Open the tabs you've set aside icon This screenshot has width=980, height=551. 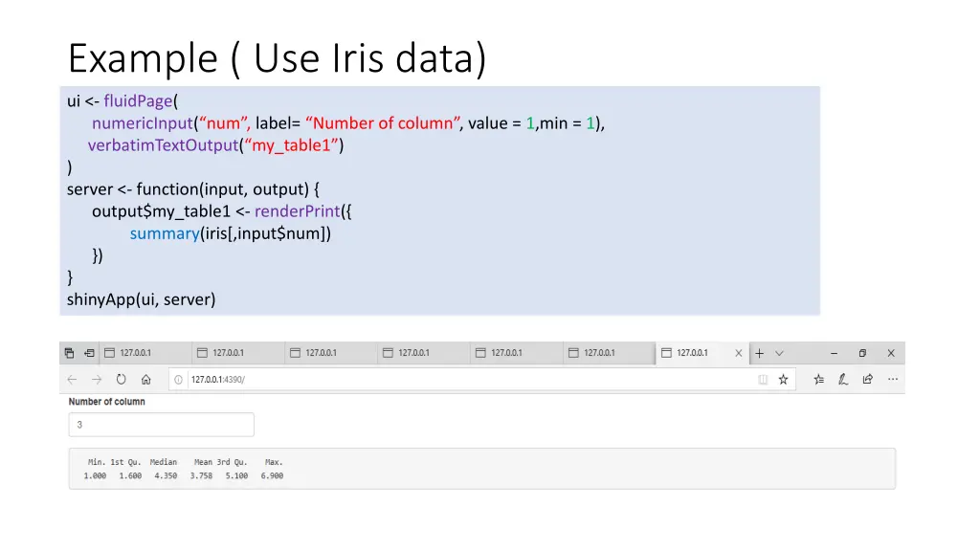tap(69, 353)
